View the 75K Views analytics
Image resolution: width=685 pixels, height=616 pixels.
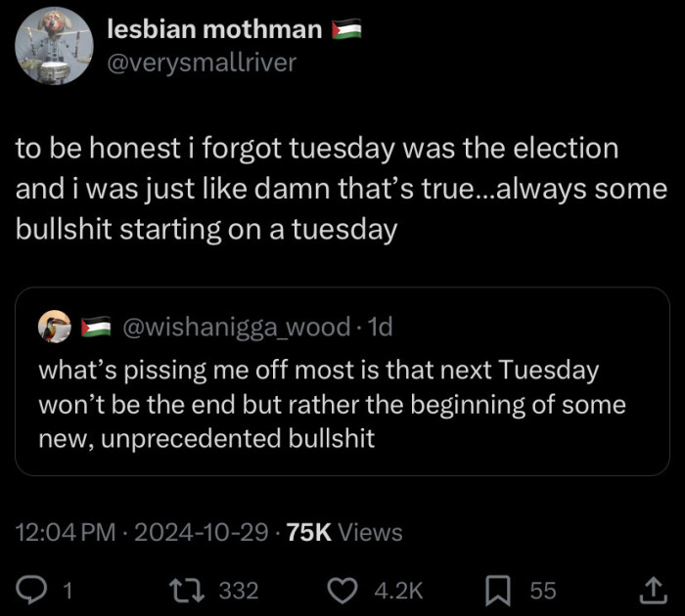pyautogui.click(x=342, y=532)
